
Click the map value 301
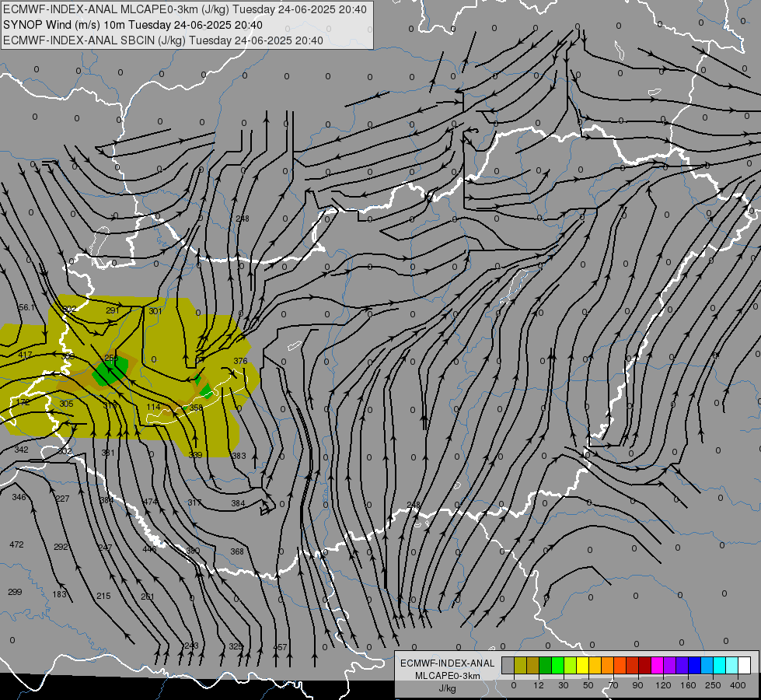click(155, 311)
